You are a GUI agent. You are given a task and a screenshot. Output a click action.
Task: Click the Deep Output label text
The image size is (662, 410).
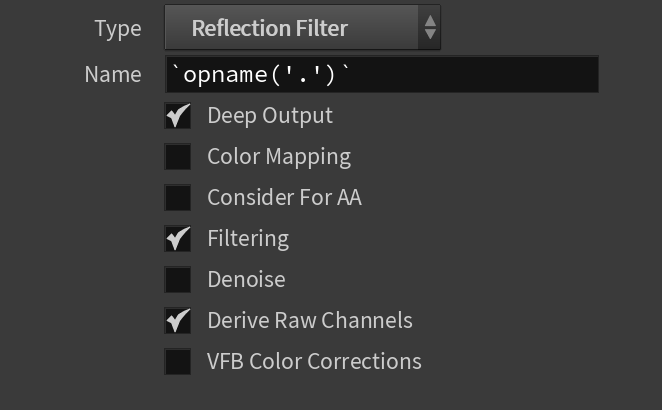(x=270, y=116)
